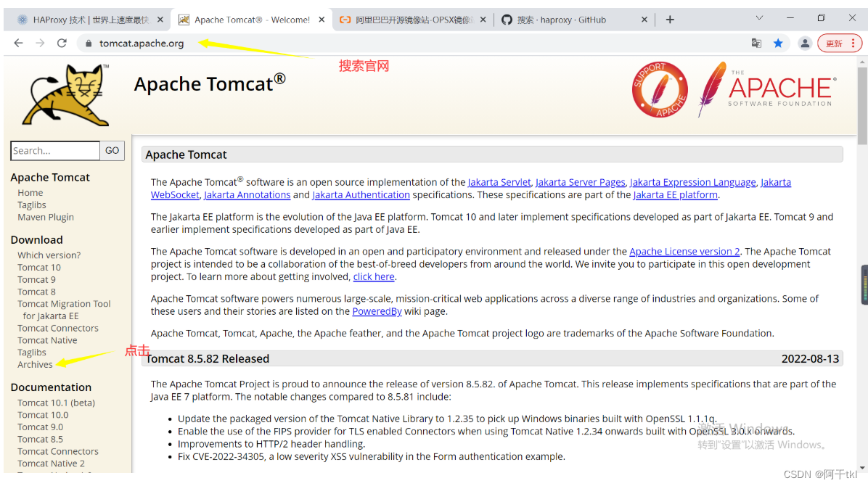Open the Which version? link
The height and width of the screenshot is (486, 868).
(x=49, y=255)
